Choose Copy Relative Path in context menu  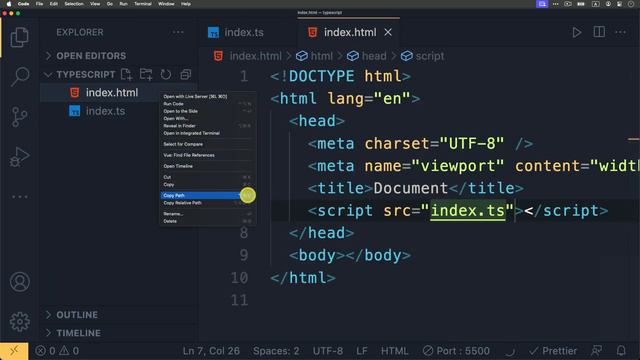pyautogui.click(x=207, y=203)
